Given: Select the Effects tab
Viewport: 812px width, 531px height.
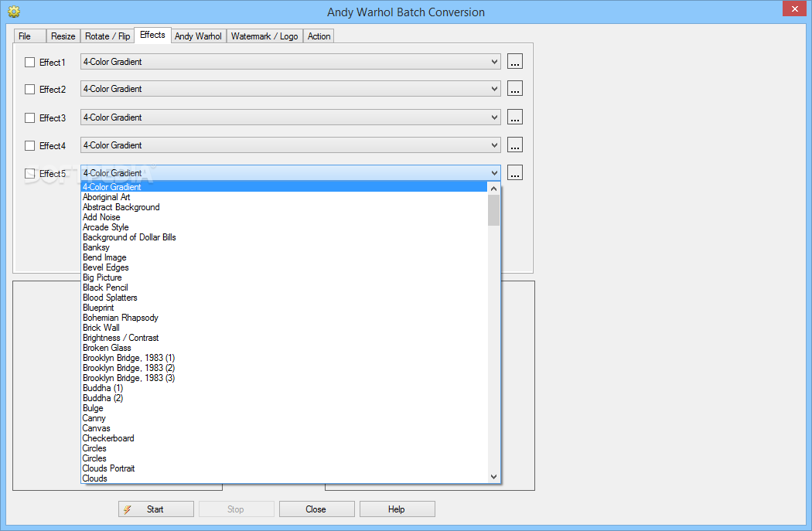Looking at the screenshot, I should point(152,35).
